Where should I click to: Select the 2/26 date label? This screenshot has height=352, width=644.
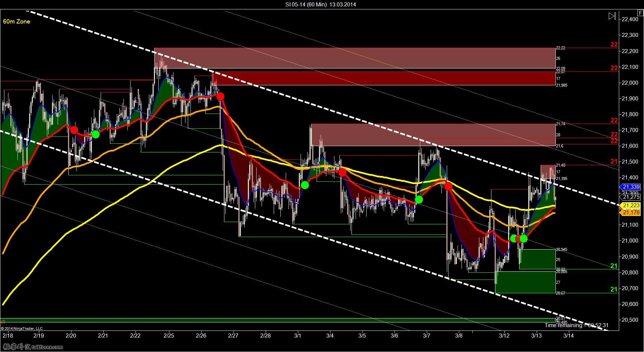tap(201, 336)
